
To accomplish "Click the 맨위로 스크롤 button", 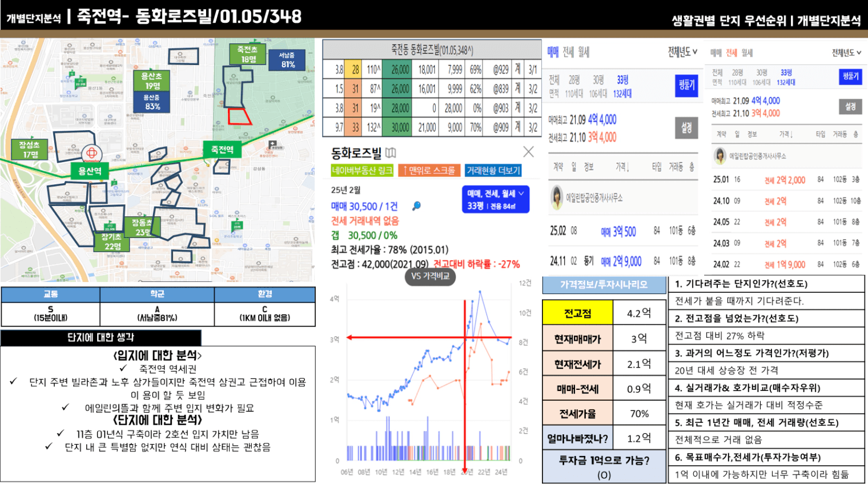I will pos(429,171).
